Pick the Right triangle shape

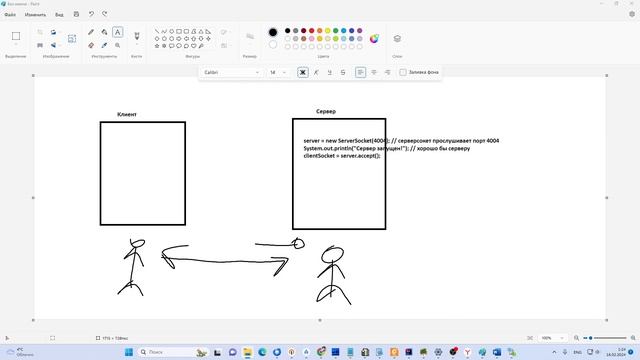click(x=208, y=31)
